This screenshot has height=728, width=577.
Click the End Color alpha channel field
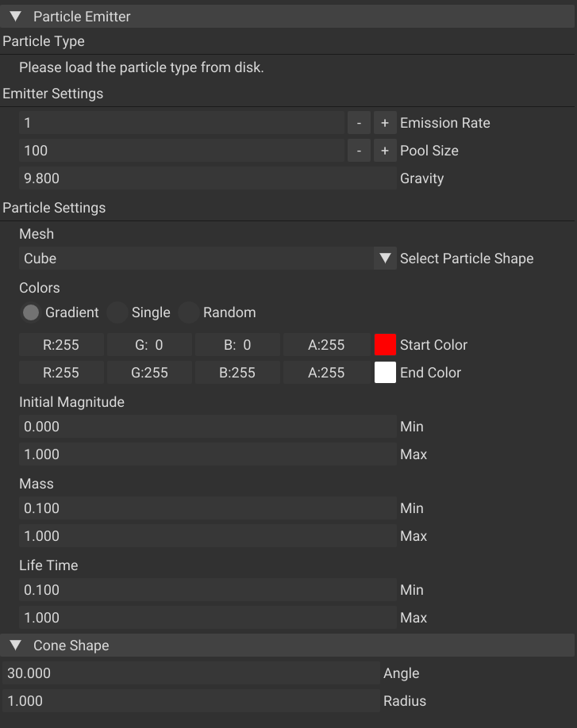(326, 373)
